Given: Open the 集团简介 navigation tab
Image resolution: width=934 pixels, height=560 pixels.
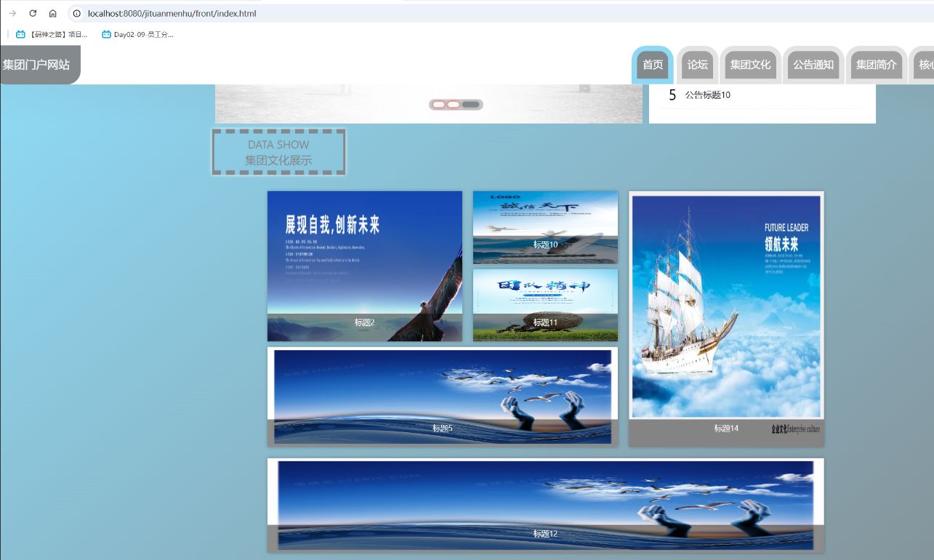Looking at the screenshot, I should tap(877, 65).
